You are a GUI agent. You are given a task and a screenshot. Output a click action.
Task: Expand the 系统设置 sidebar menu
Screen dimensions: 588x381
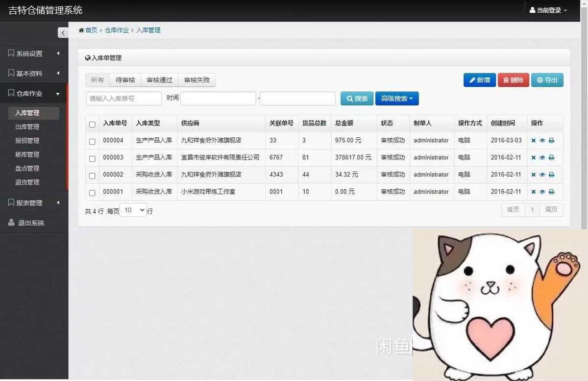tap(33, 53)
